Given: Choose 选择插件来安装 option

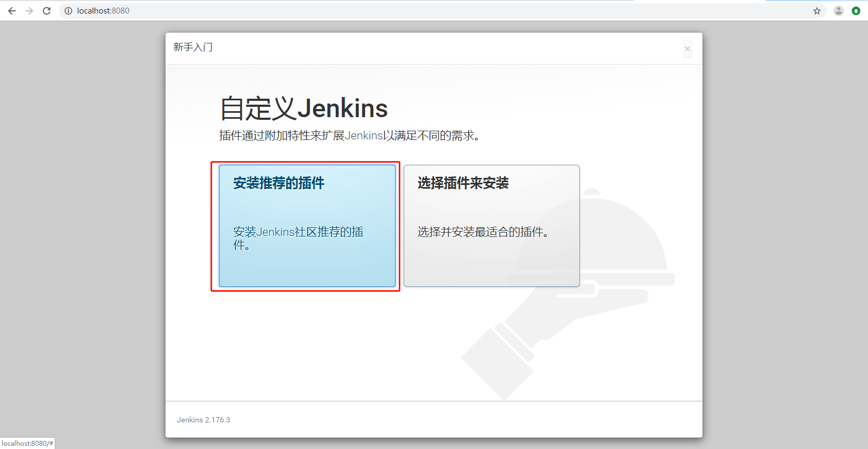Looking at the screenshot, I should click(x=492, y=226).
